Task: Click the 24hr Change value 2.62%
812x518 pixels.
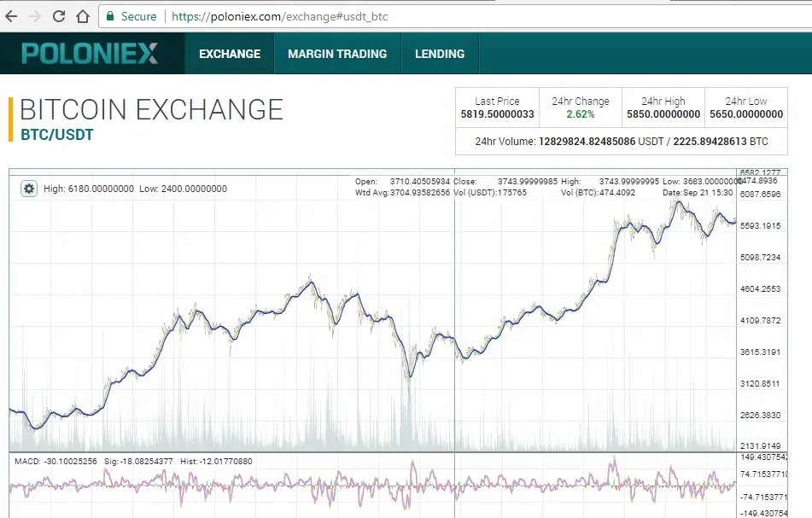Action: tap(581, 114)
